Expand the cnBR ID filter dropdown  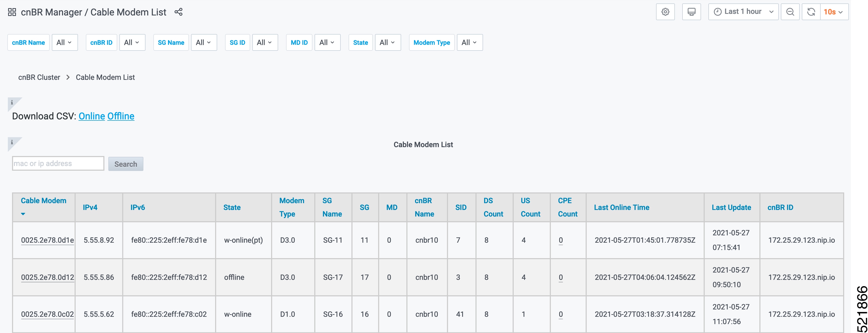point(132,42)
